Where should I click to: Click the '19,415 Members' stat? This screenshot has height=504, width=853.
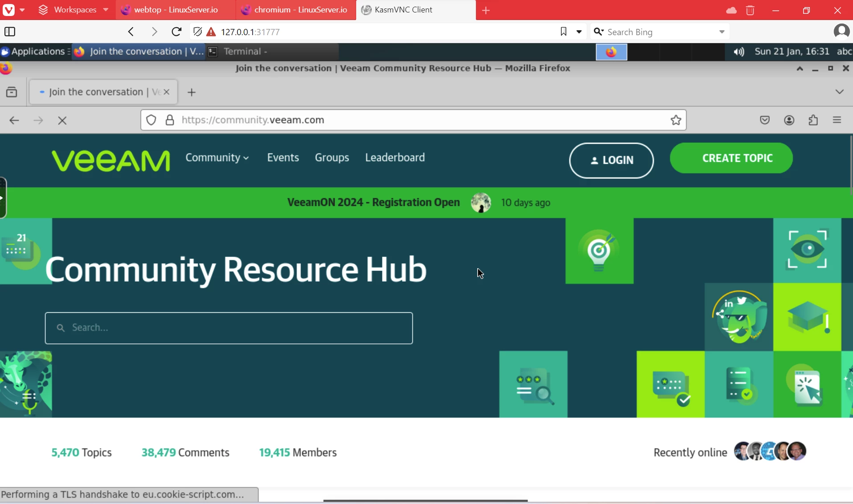point(298,452)
